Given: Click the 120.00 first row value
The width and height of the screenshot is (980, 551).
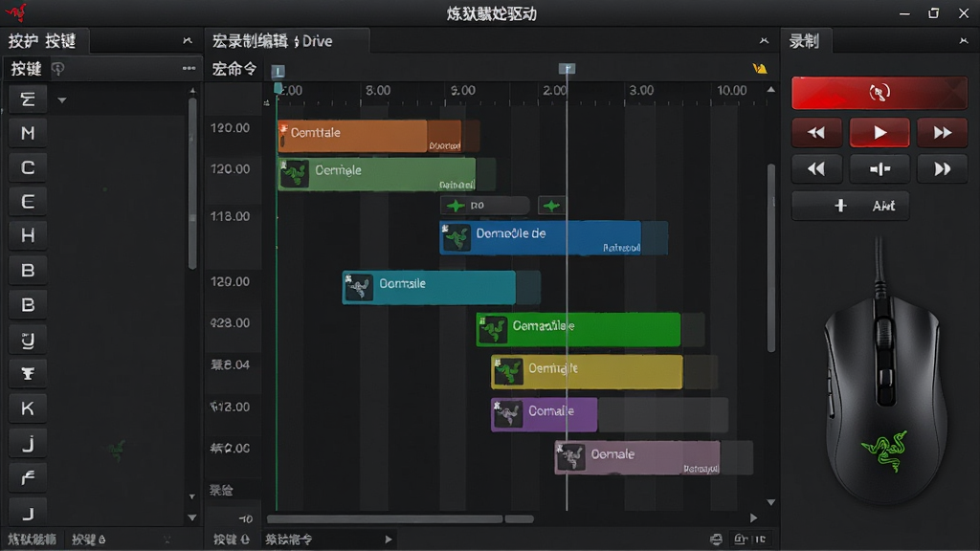Looking at the screenshot, I should [230, 128].
